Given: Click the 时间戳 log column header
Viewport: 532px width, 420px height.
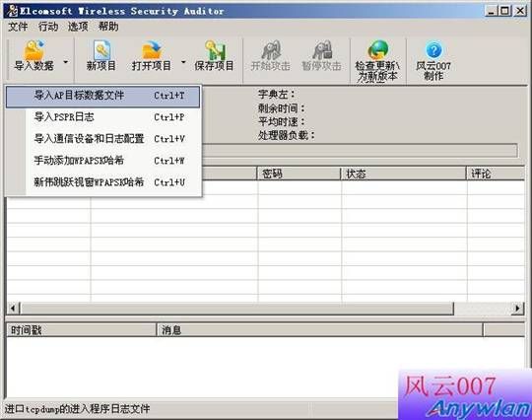Looking at the screenshot, I should tap(81, 329).
